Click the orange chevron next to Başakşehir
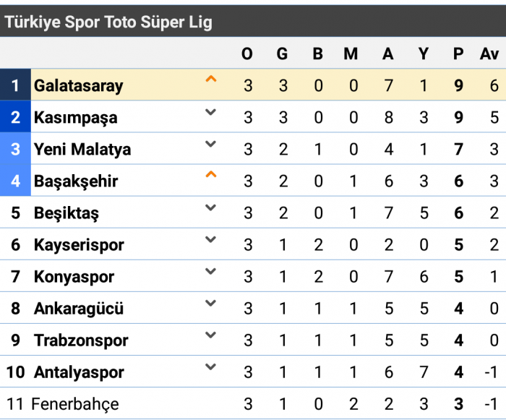This screenshot has width=506, height=420. (211, 174)
